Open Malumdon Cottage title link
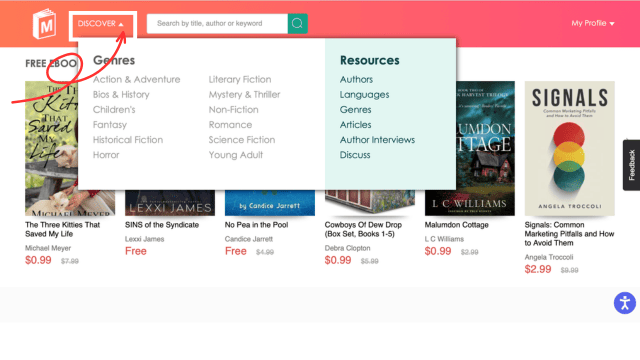 456,225
